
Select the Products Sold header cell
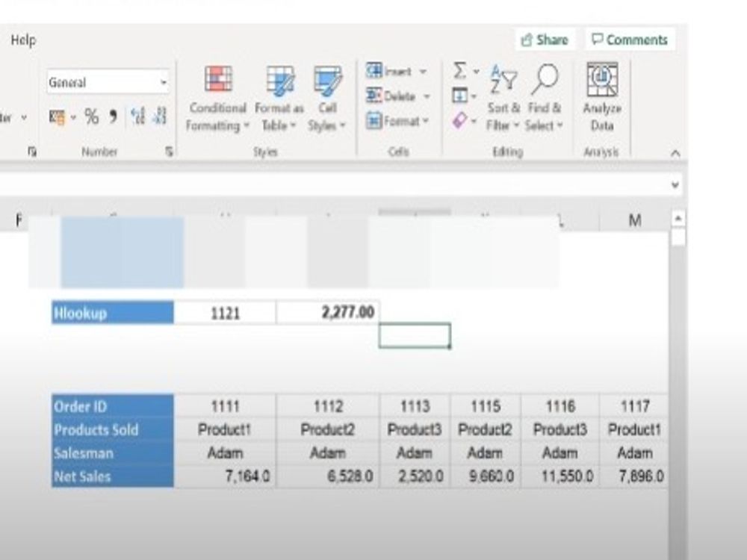[113, 429]
